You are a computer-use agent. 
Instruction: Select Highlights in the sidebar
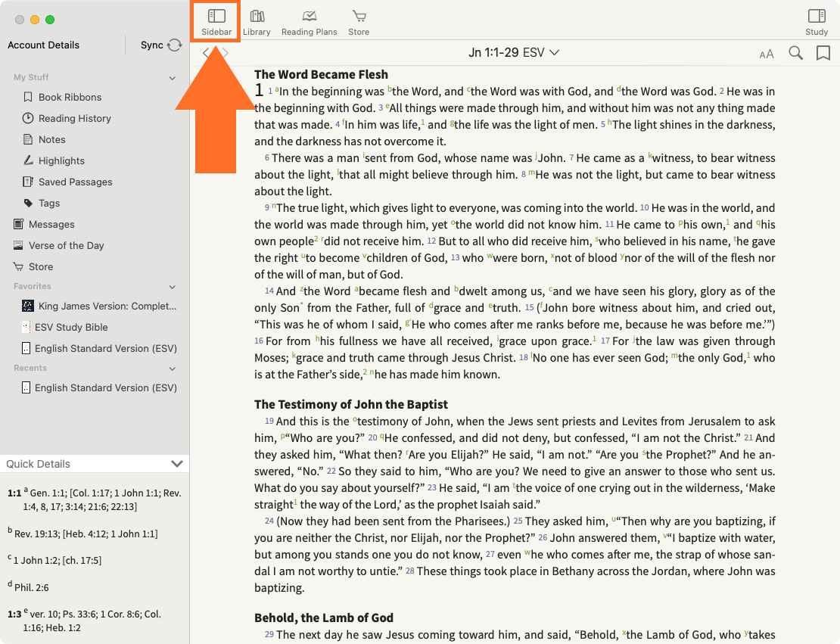tap(61, 160)
